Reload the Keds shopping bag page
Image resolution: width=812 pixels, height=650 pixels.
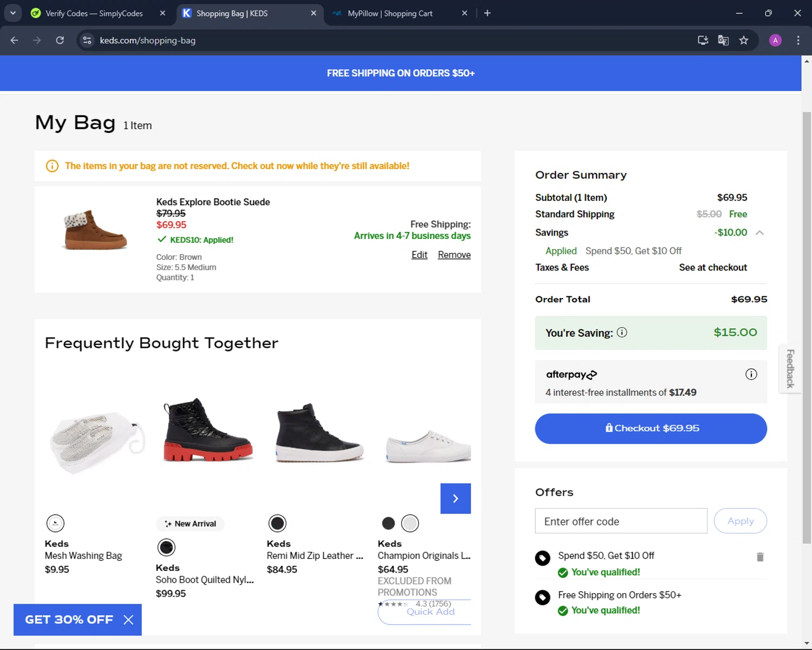[60, 40]
